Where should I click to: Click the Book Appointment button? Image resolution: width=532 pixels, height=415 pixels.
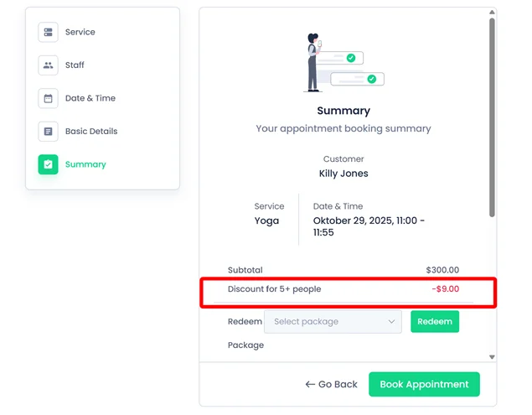click(424, 385)
